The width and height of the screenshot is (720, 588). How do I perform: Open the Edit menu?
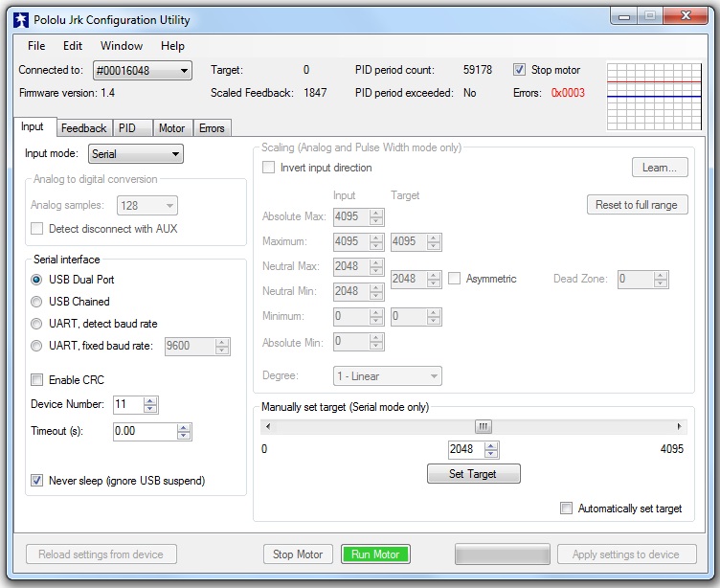73,46
